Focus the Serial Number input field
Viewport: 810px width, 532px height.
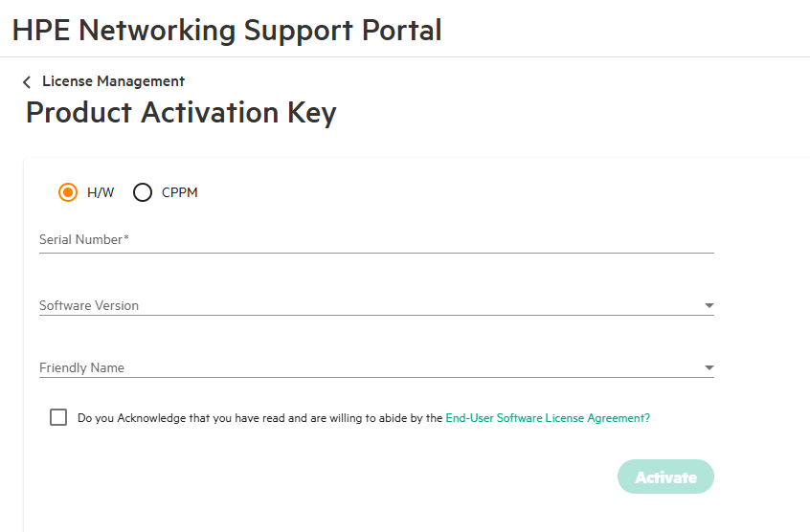coord(376,240)
